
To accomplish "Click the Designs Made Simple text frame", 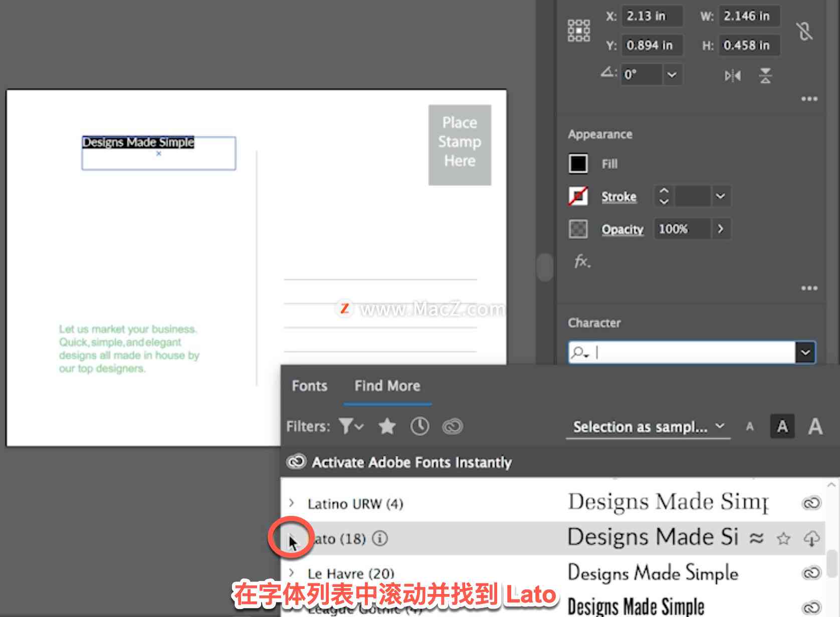I will point(159,153).
